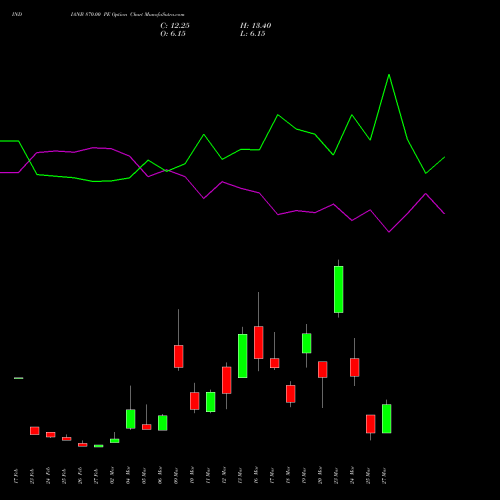The image size is (500, 500).
Task: Select the 23 Mar date label on the axis
Action: [336, 476]
